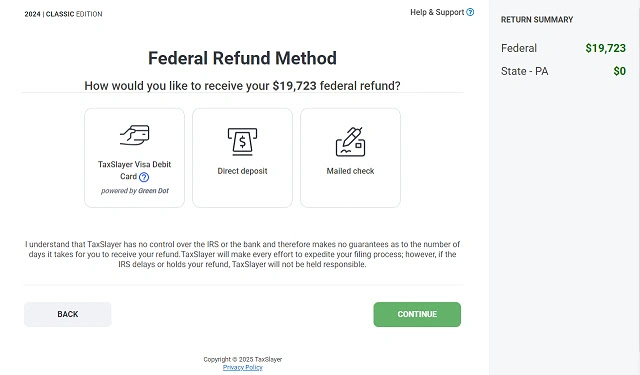Select the TaxSlayer Visa Debit Card option
The width and height of the screenshot is (640, 375).
click(x=134, y=158)
